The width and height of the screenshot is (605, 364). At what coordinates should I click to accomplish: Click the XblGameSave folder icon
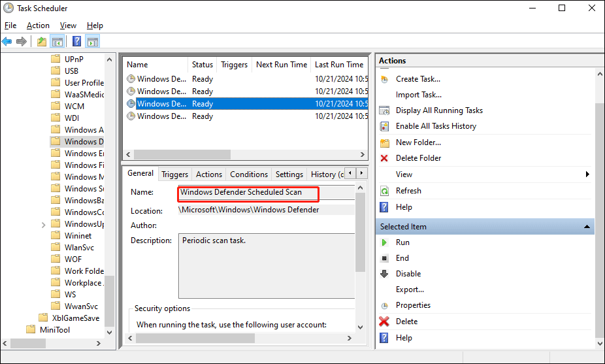coord(43,318)
